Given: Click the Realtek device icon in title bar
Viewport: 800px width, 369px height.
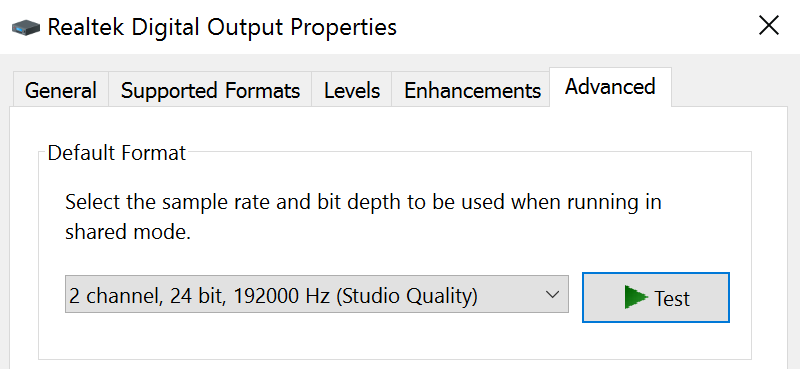Looking at the screenshot, I should tap(26, 27).
